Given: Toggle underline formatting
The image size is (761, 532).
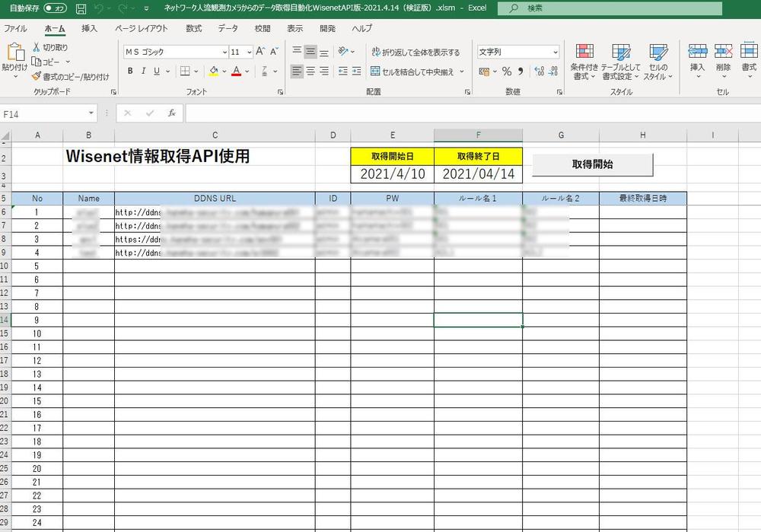Looking at the screenshot, I should click(x=157, y=71).
